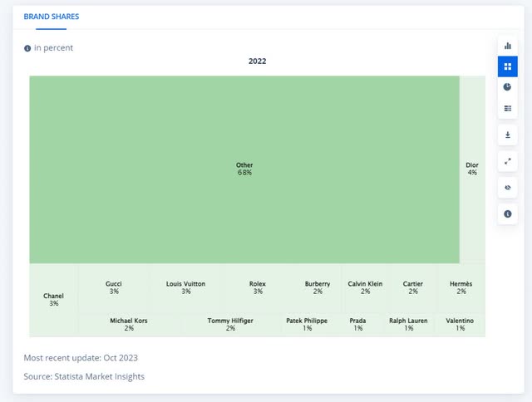Click the Valentino 1% tile
This screenshot has width=532, height=402.
(460, 325)
